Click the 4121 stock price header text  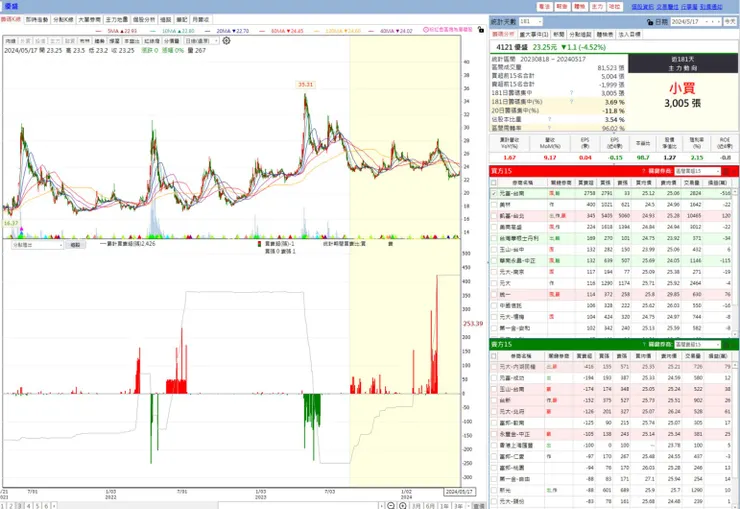tap(551, 47)
